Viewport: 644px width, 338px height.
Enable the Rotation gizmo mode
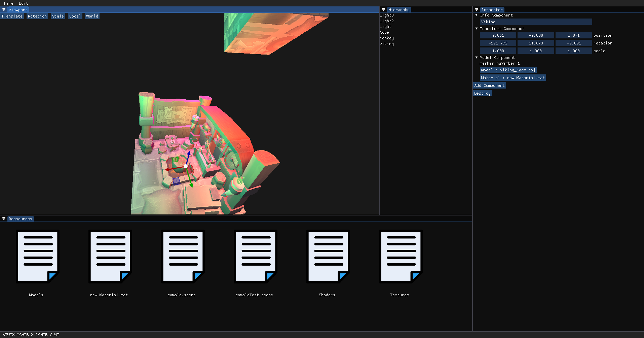[x=37, y=16]
